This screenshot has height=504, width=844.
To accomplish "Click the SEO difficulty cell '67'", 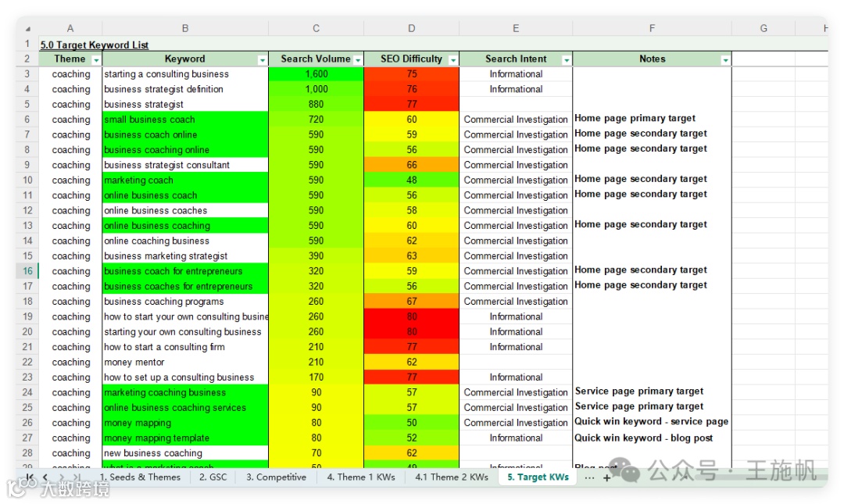I will [x=411, y=302].
